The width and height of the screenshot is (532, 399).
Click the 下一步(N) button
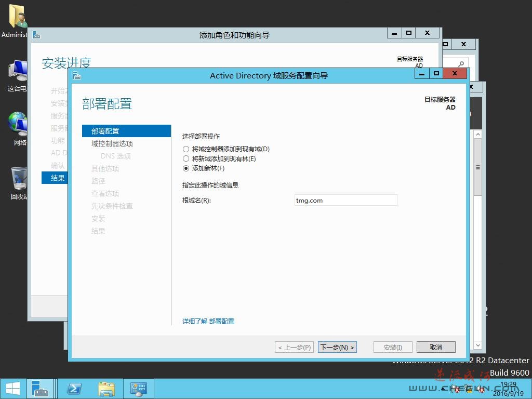coord(337,347)
